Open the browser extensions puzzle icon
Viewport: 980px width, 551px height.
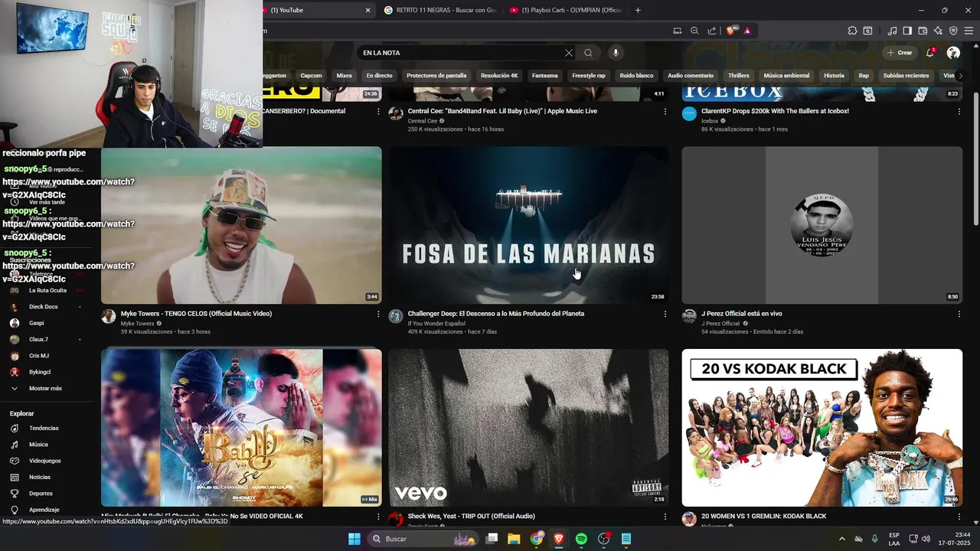[852, 31]
